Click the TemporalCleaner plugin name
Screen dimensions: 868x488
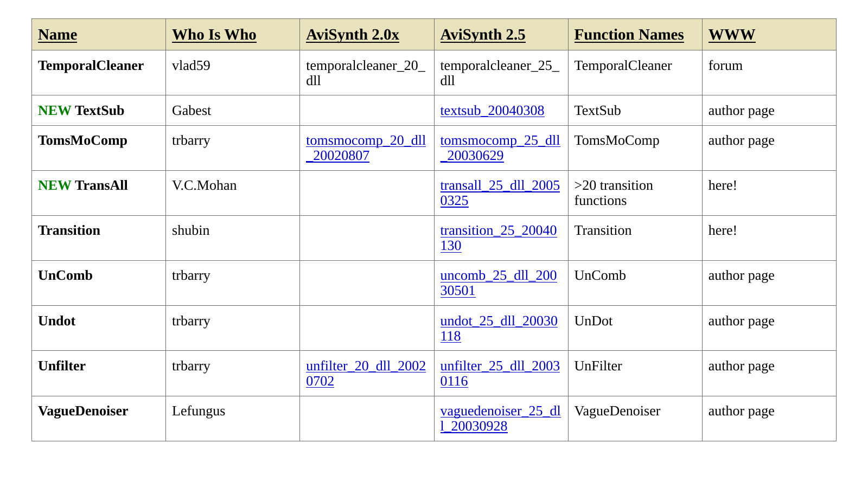91,66
